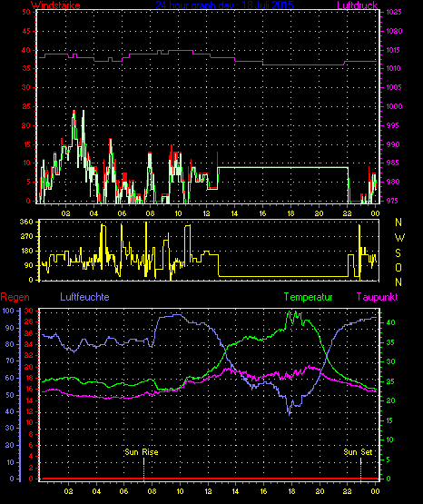Click the Windstärke axis label
Viewport: 423px width, 504px height.
tap(55, 5)
